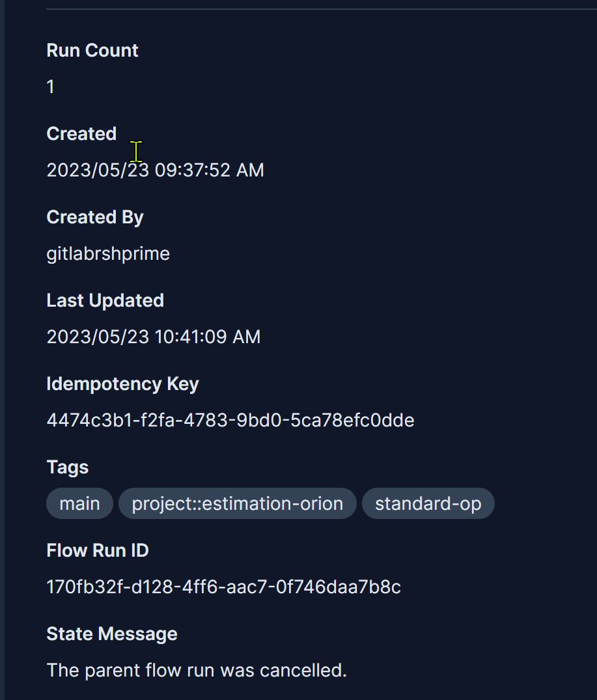The width and height of the screenshot is (597, 700).
Task: Select the standard-op tag chip
Action: 428,503
